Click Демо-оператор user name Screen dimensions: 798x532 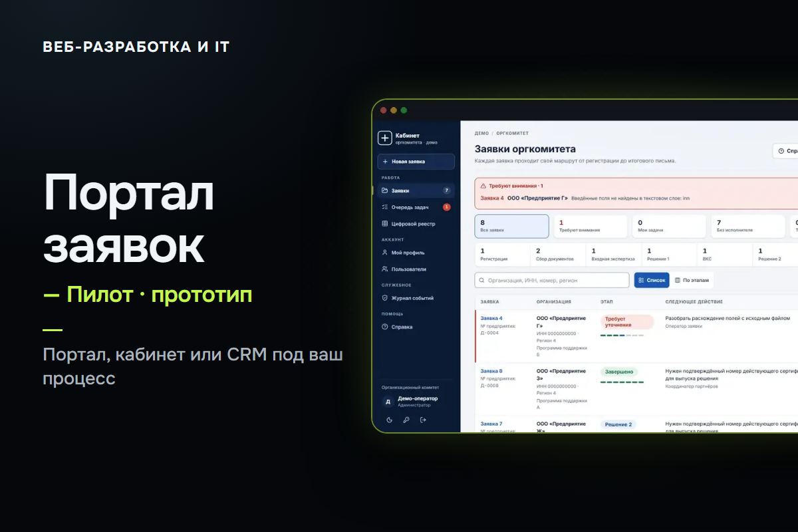(418, 398)
